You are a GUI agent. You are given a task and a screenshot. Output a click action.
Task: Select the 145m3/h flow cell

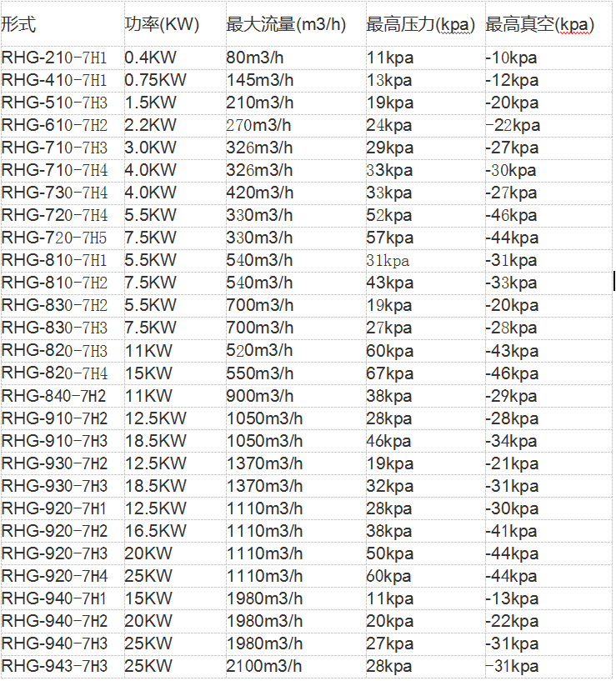pyautogui.click(x=259, y=80)
